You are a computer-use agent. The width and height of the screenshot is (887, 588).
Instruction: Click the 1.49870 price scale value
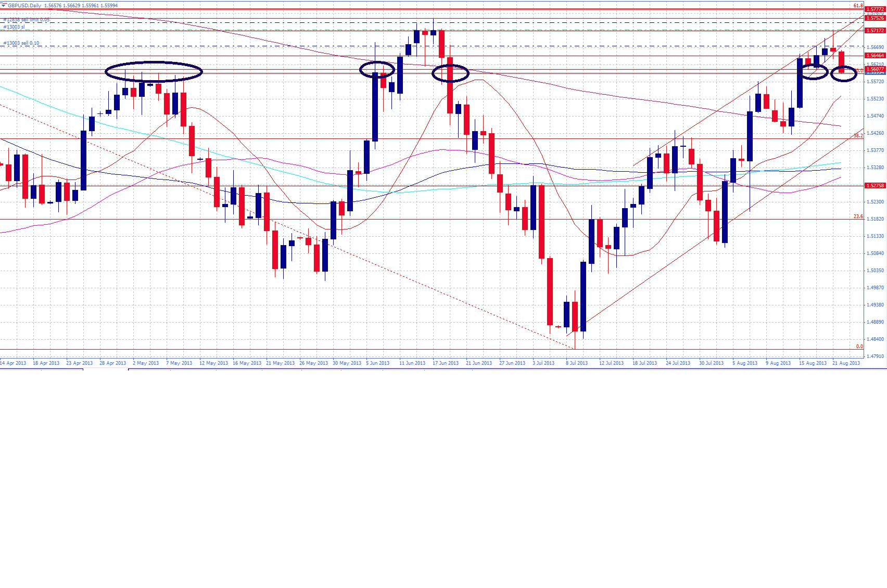[876, 287]
